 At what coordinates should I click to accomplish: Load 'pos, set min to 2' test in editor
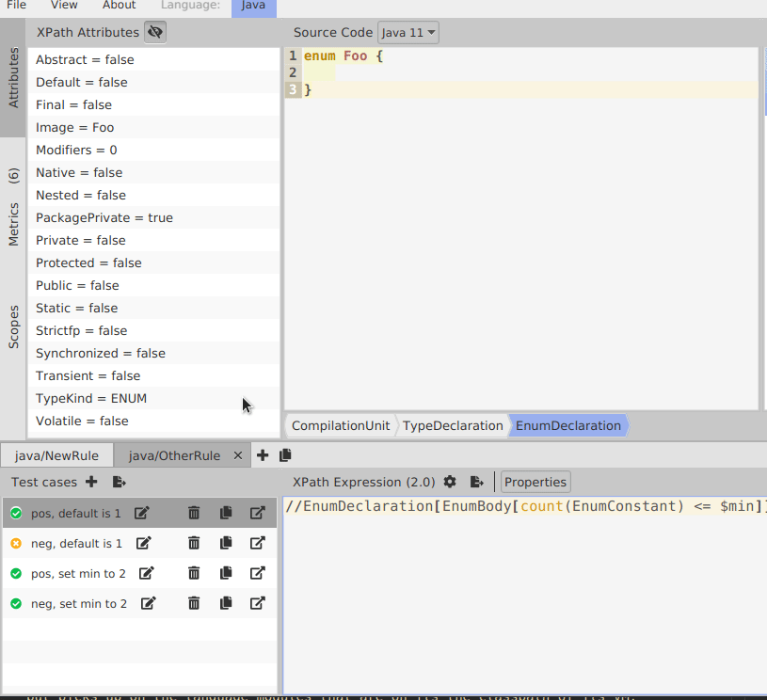[x=257, y=573]
